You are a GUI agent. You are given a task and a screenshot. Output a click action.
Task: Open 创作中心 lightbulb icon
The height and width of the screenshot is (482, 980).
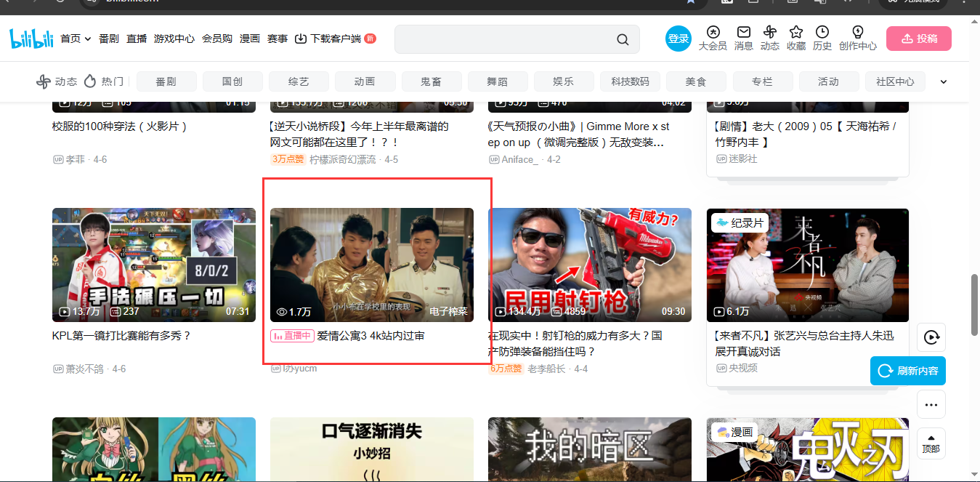[857, 32]
